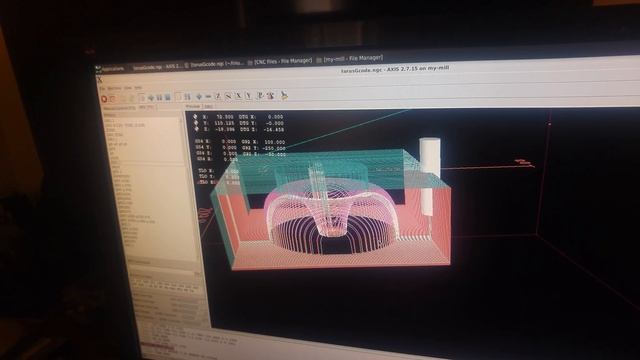
Task: Open the File menu
Action: pyautogui.click(x=102, y=88)
